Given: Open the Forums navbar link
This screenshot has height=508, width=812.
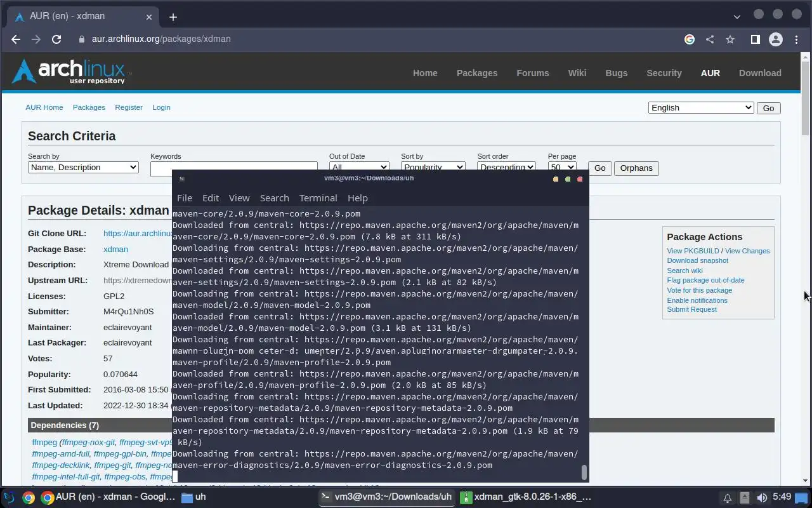Looking at the screenshot, I should coord(533,73).
